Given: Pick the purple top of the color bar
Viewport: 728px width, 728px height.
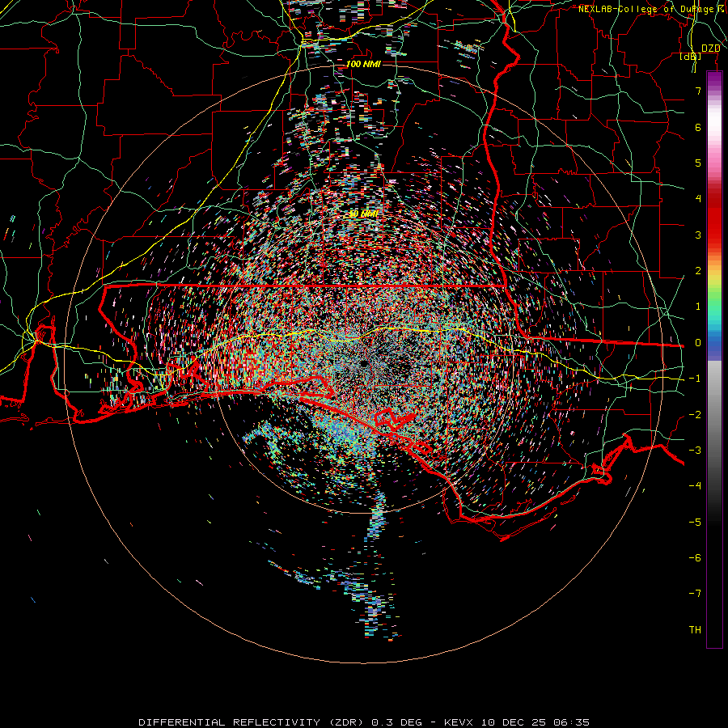Looking at the screenshot, I should [x=714, y=80].
